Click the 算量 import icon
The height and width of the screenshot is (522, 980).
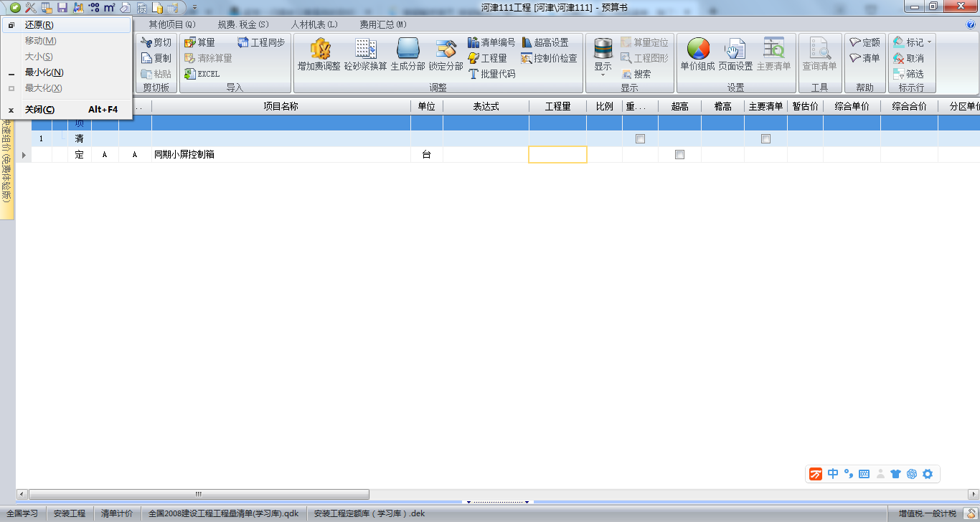[199, 42]
